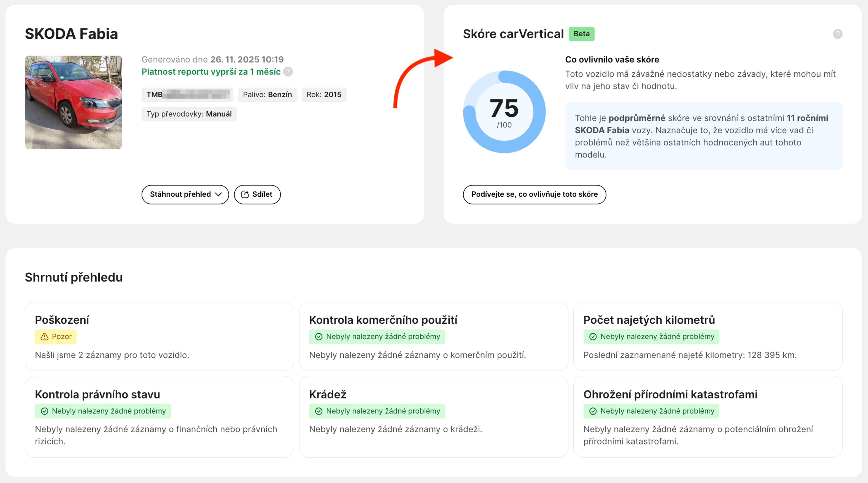The width and height of the screenshot is (868, 483).
Task: Open Počet najetých kilometrů card
Action: 708,336
